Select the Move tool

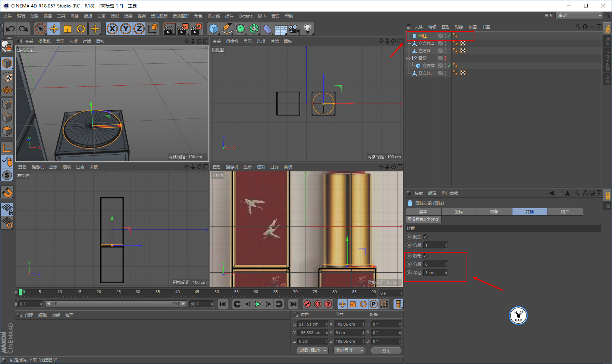54,29
